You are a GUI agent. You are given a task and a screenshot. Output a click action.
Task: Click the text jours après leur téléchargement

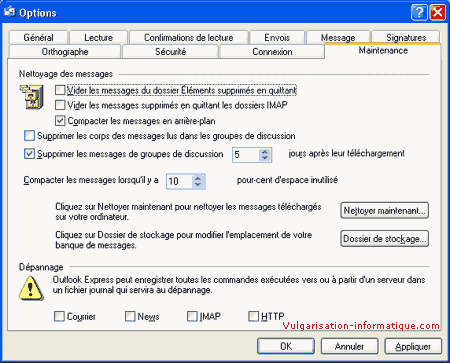pos(346,153)
